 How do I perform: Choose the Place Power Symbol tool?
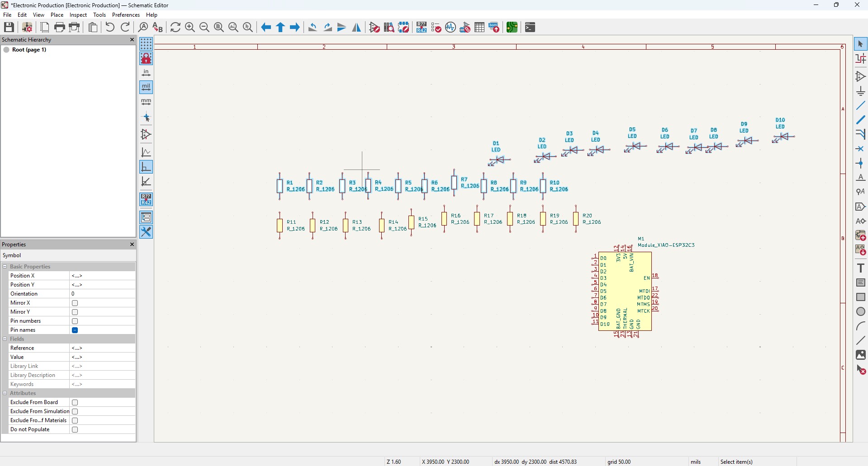point(861,91)
